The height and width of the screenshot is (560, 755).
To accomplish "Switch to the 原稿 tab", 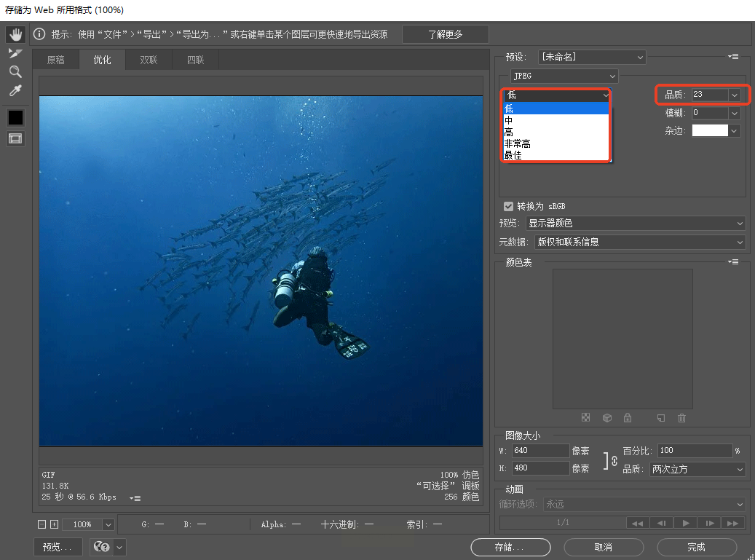I will pos(56,60).
